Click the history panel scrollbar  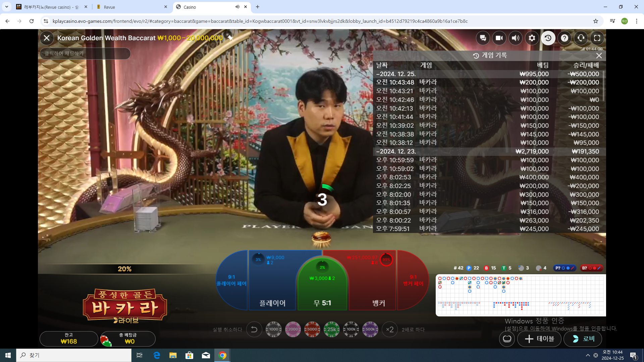pyautogui.click(x=604, y=85)
